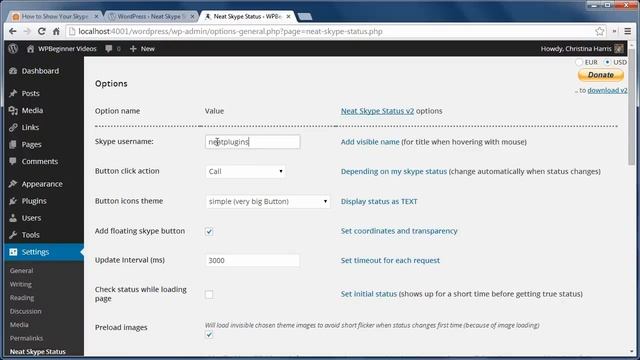Select USD currency radio button

(x=607, y=62)
